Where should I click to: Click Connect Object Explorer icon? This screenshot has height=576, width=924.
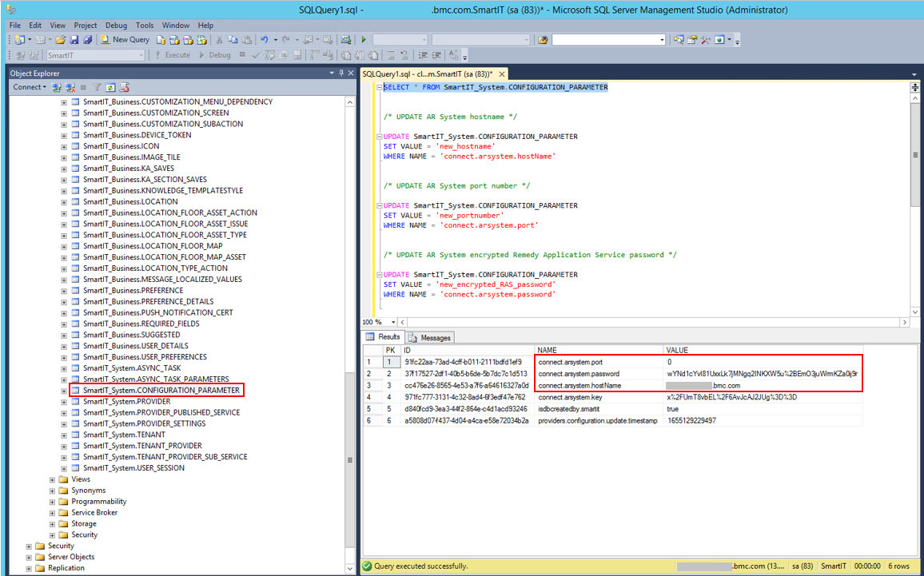coord(57,87)
